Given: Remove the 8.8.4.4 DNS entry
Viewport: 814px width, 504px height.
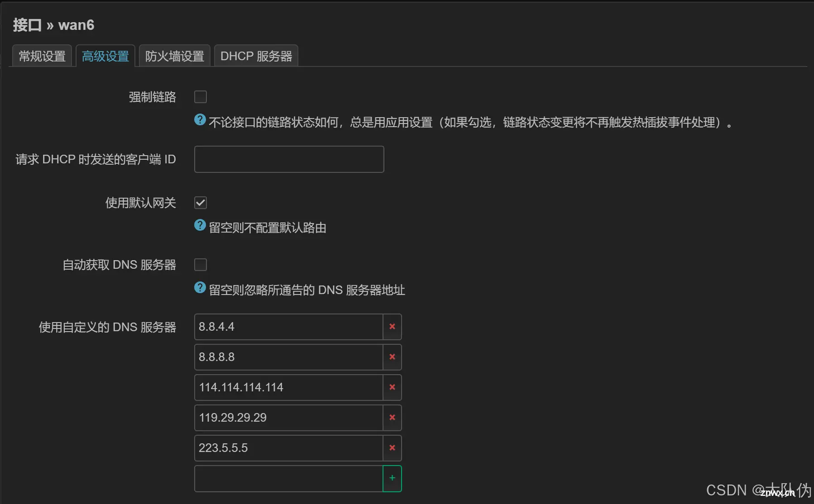Looking at the screenshot, I should pyautogui.click(x=392, y=327).
